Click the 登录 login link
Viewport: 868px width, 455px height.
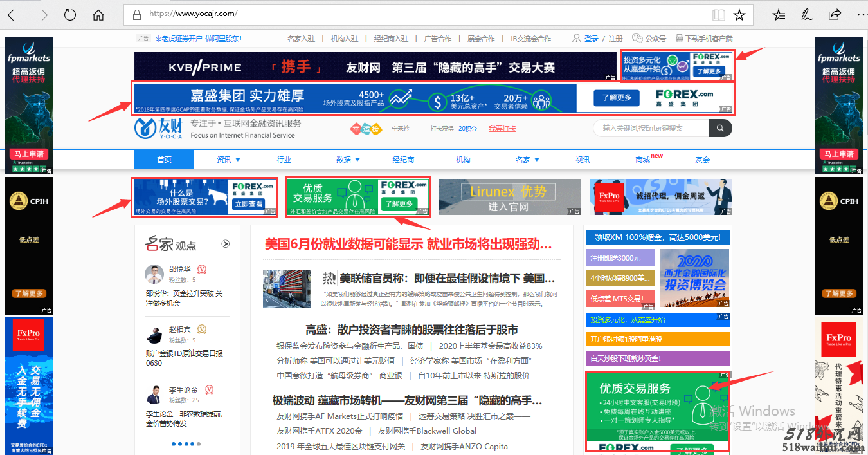[x=591, y=39]
